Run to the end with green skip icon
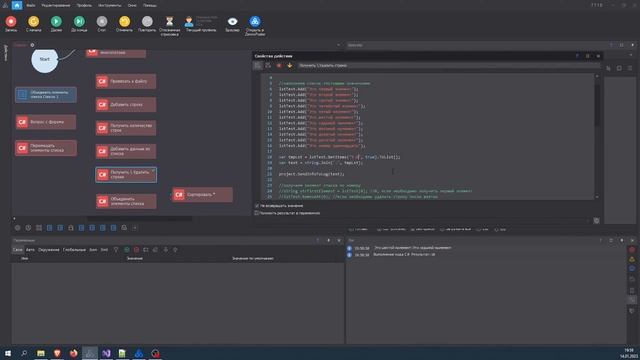The height and width of the screenshot is (360, 640). click(x=79, y=21)
